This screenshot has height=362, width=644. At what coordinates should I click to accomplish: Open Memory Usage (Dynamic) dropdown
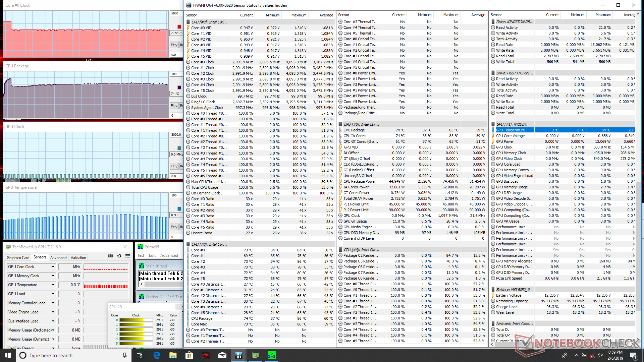pos(53,339)
